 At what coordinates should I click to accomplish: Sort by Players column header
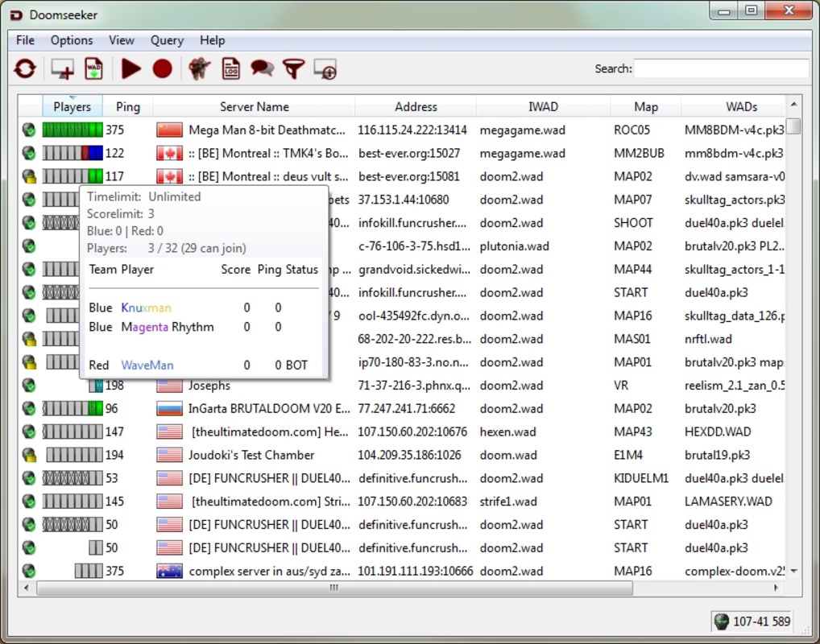72,106
